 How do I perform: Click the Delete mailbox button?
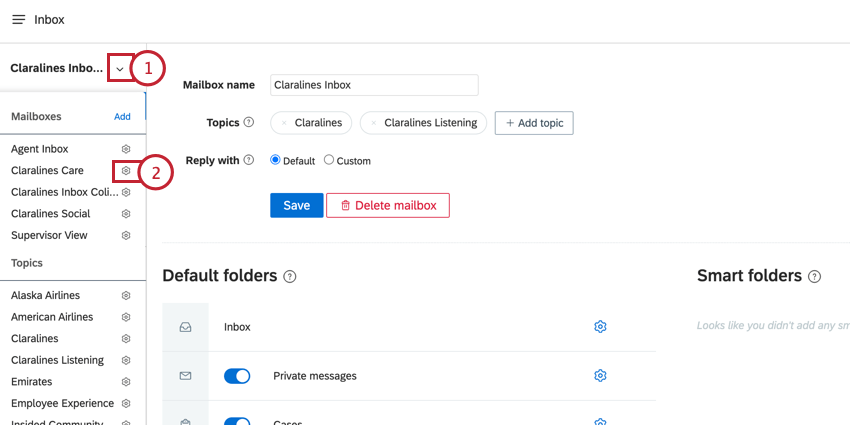[388, 205]
